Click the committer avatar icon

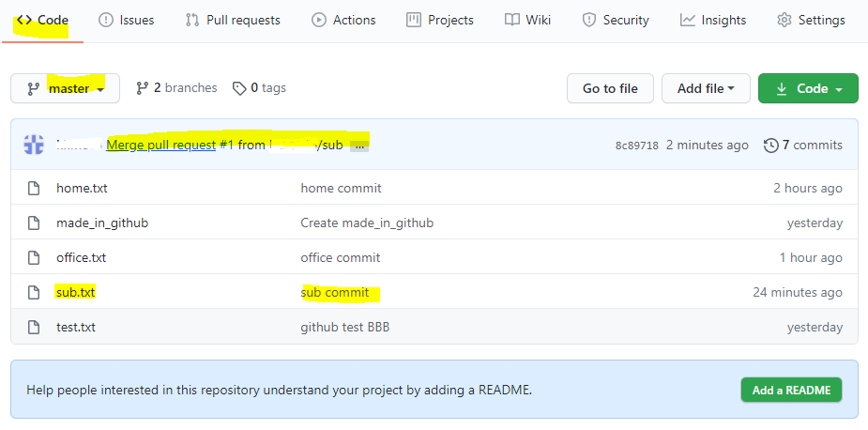coord(34,145)
